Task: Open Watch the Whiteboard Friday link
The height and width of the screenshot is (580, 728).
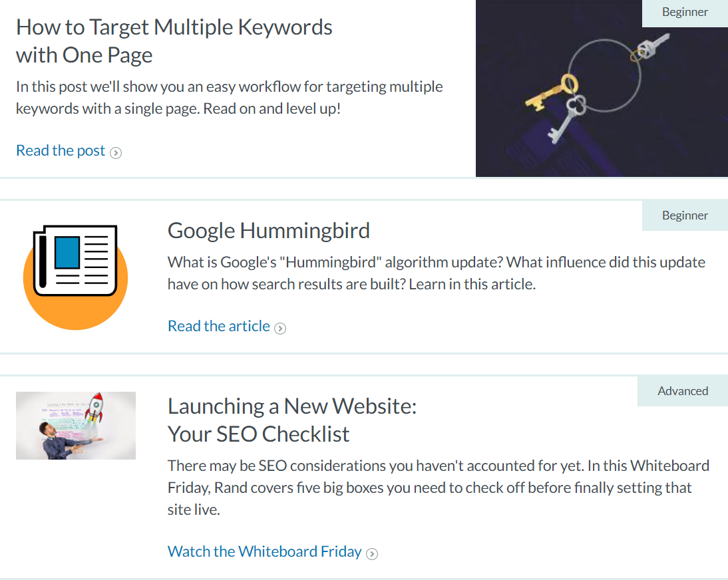Action: (265, 551)
